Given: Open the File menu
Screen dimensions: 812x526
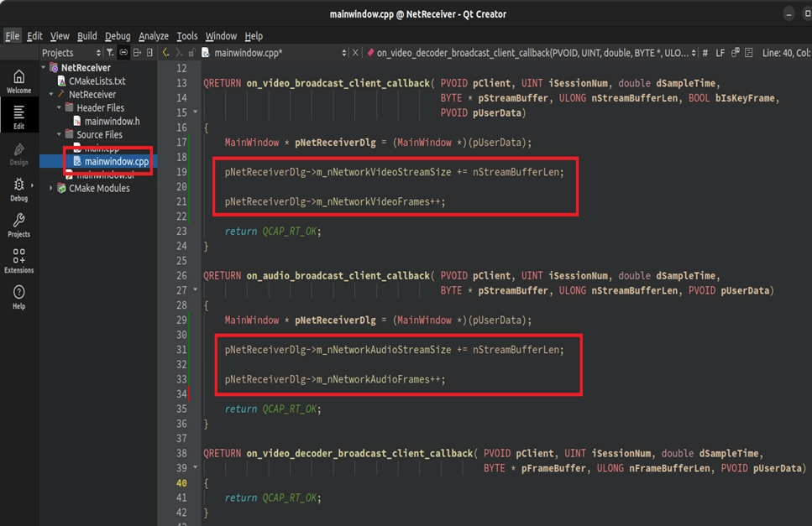Looking at the screenshot, I should coord(12,36).
